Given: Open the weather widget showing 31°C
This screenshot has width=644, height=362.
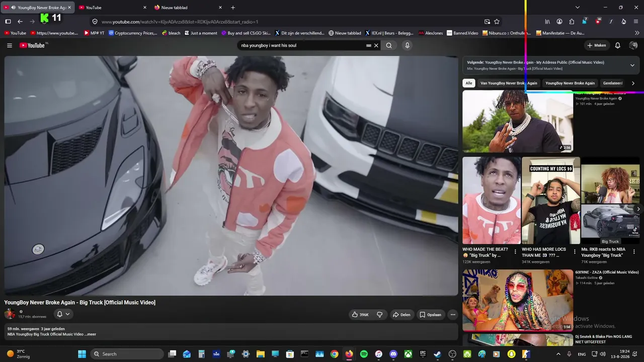Looking at the screenshot, I should 18,354.
